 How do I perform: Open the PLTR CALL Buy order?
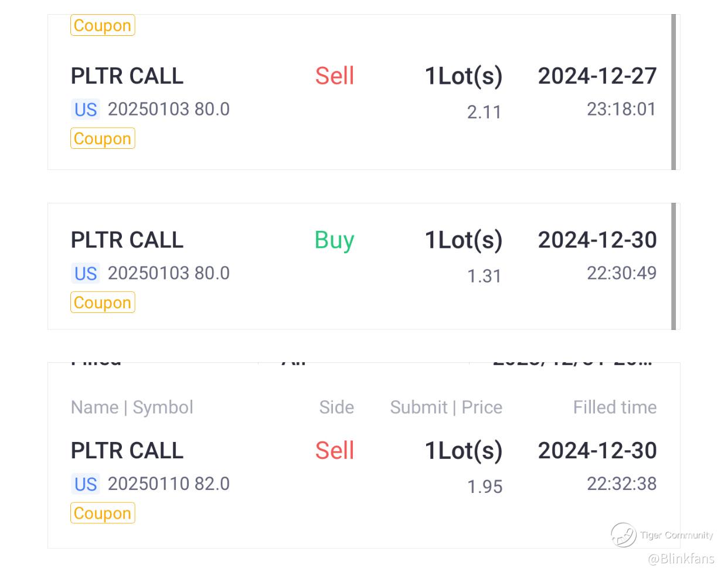click(127, 240)
